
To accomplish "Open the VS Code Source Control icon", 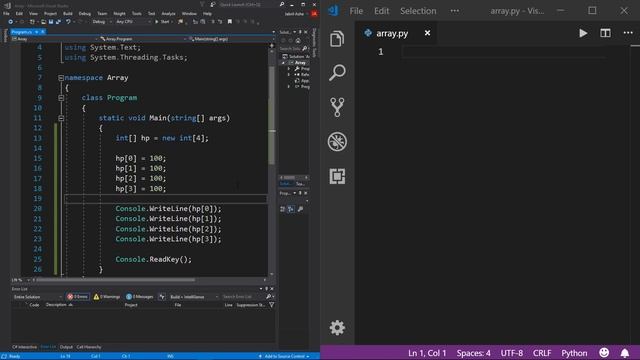I will click(x=337, y=107).
